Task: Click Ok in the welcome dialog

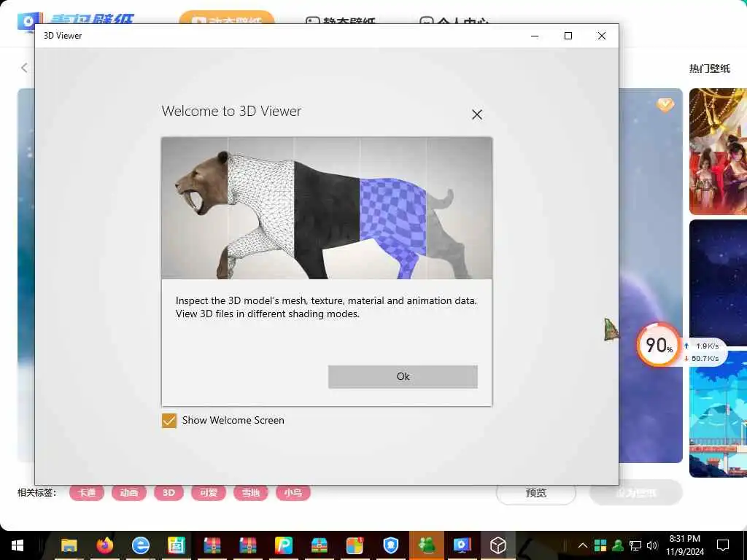Action: [x=403, y=377]
